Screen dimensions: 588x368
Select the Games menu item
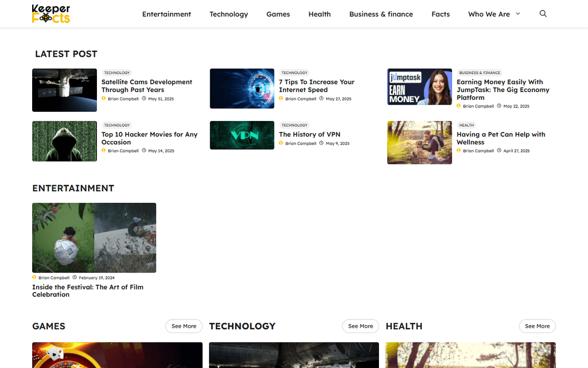pos(278,14)
